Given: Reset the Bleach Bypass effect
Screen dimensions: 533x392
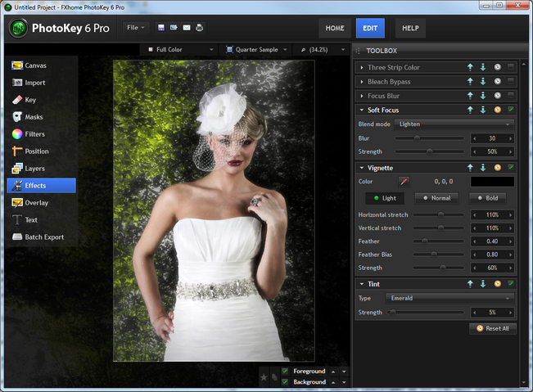Looking at the screenshot, I should (x=497, y=81).
